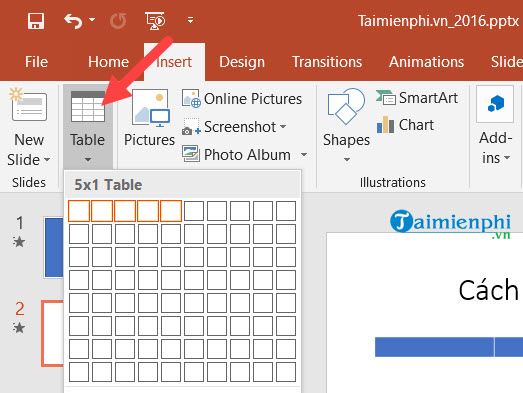Expand the New Slide dropdown arrow
The width and height of the screenshot is (523, 393).
[x=47, y=160]
